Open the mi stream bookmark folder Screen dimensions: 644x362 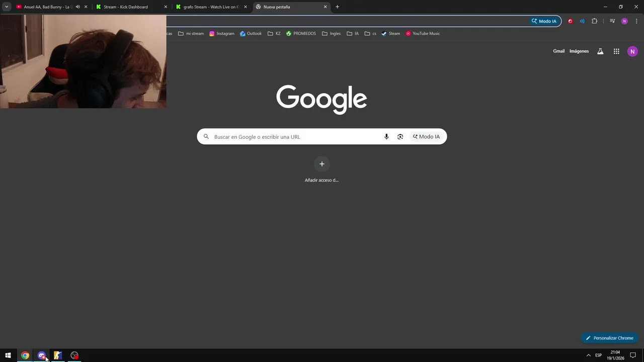[191, 34]
